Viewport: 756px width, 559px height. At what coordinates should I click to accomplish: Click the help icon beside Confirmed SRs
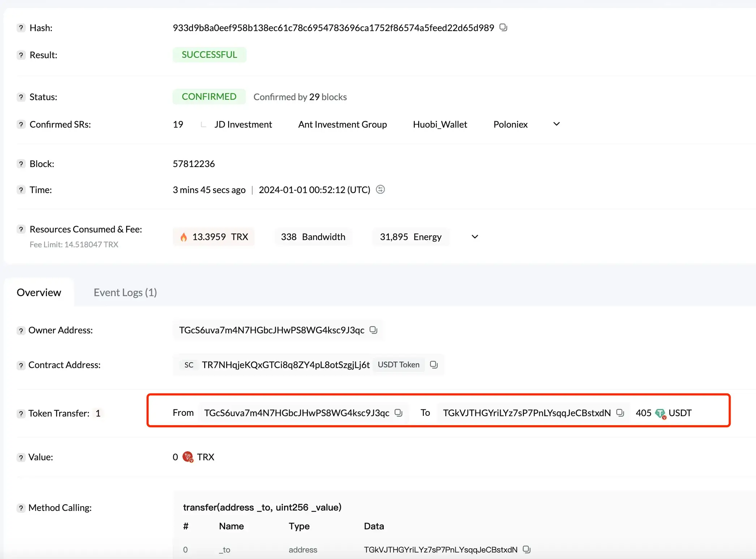coord(21,124)
